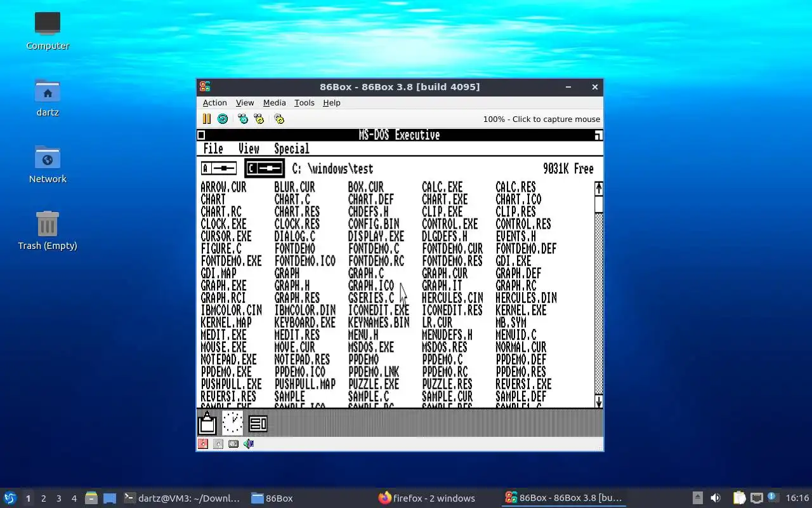This screenshot has width=812, height=508.
Task: Select KEYBOARD.EXE in the file list
Action: [x=304, y=323]
